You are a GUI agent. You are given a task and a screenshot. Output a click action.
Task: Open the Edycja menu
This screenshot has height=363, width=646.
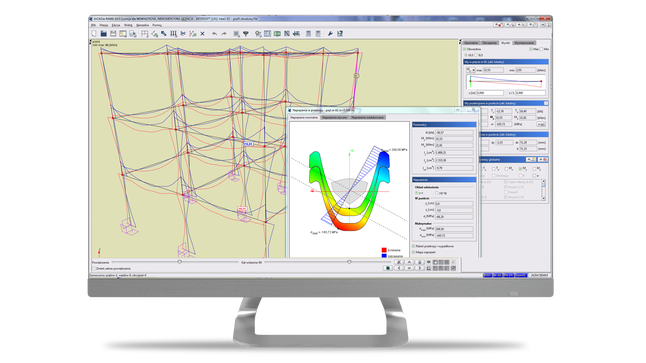point(116,25)
